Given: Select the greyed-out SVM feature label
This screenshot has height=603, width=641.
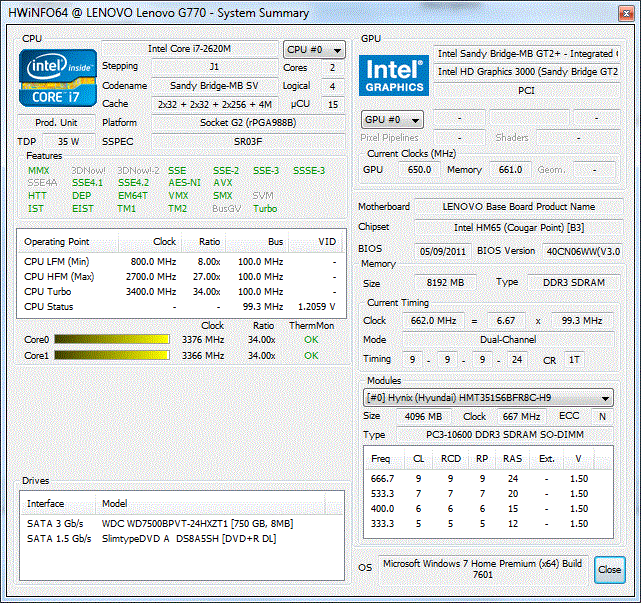Looking at the screenshot, I should click(x=263, y=196).
